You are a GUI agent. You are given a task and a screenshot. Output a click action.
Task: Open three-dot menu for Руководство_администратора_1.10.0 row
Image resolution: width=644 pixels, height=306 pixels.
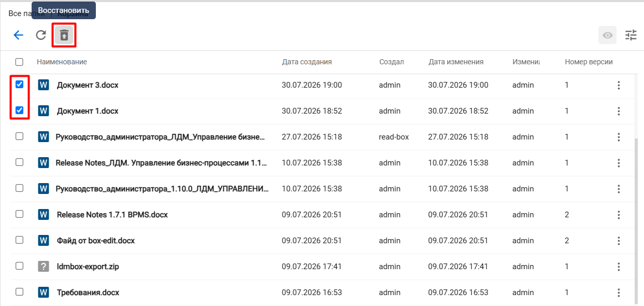pos(619,189)
